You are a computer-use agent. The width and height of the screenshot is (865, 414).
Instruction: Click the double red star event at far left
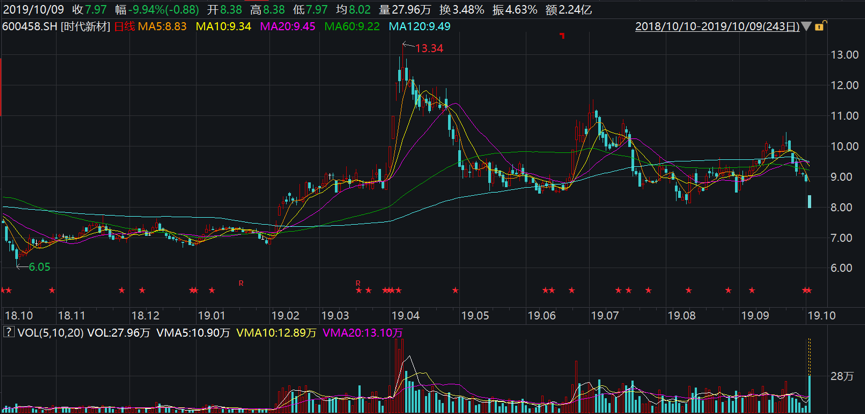[7, 291]
